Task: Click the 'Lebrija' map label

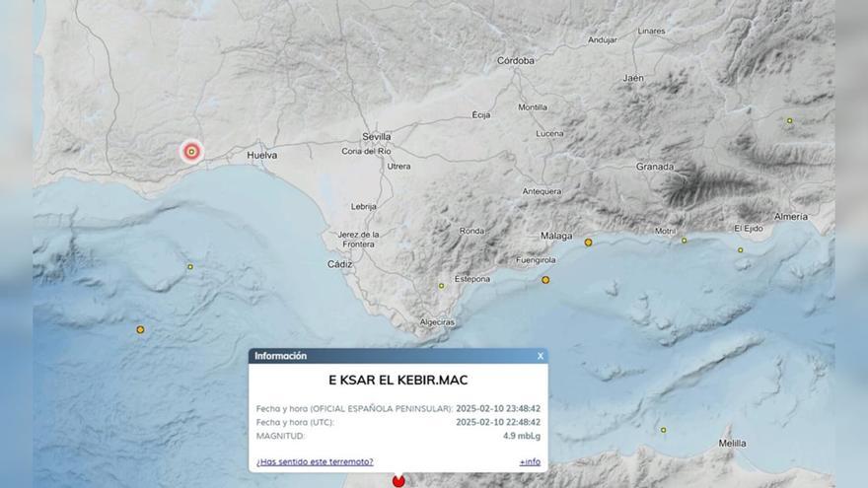Action: (x=364, y=206)
